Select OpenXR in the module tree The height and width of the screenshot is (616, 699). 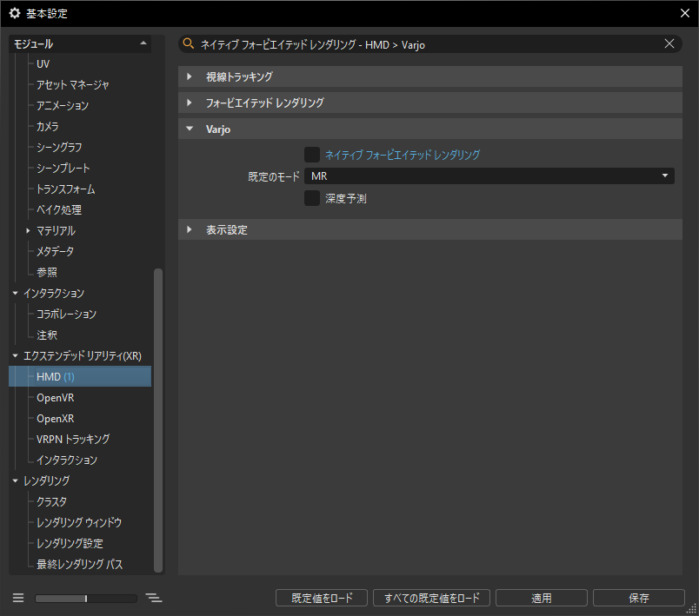56,419
